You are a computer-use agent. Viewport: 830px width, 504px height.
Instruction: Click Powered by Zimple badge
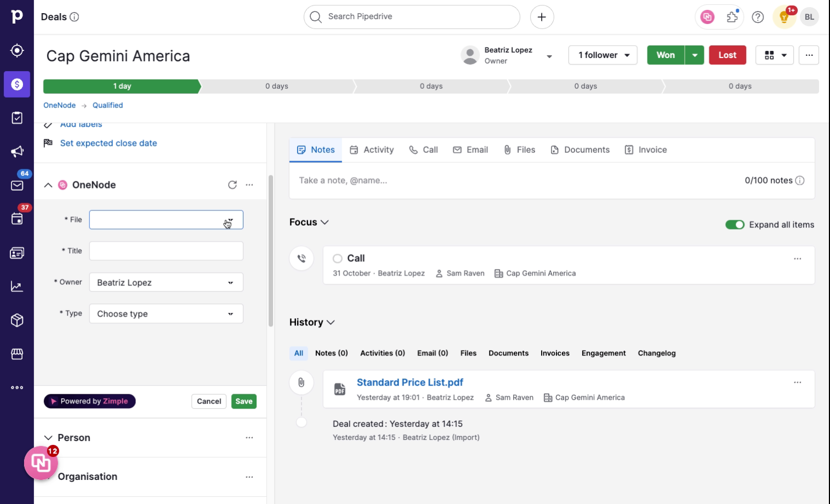90,401
